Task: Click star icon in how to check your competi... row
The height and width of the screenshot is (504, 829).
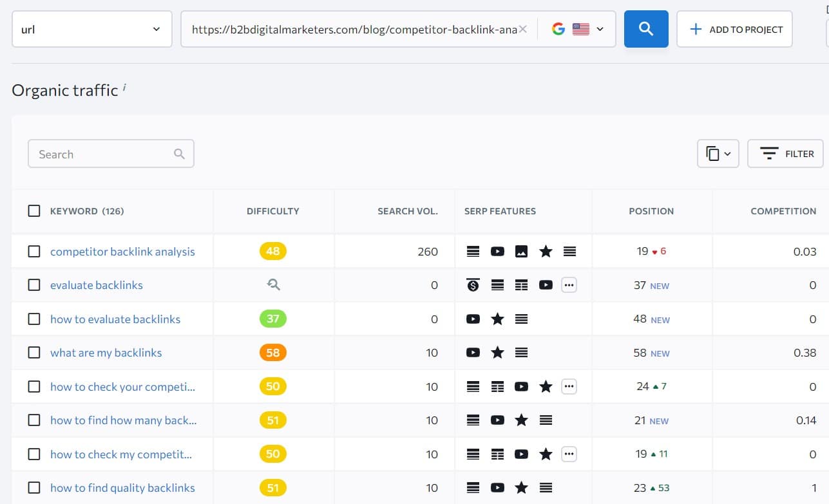Action: tap(546, 386)
